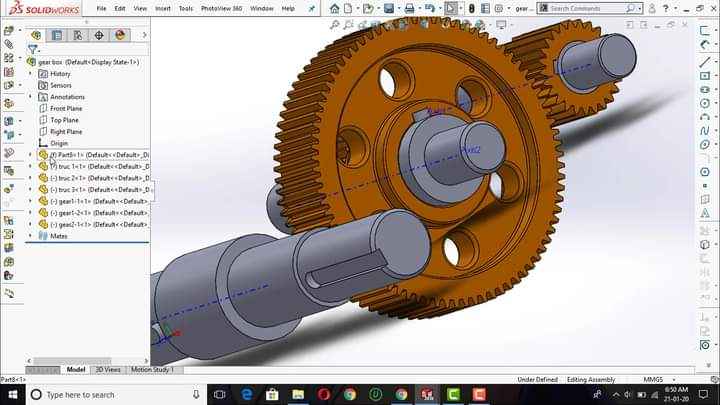Open the ConfigurationManager tab icon
Screen dimensions: 720x405
(x=78, y=35)
